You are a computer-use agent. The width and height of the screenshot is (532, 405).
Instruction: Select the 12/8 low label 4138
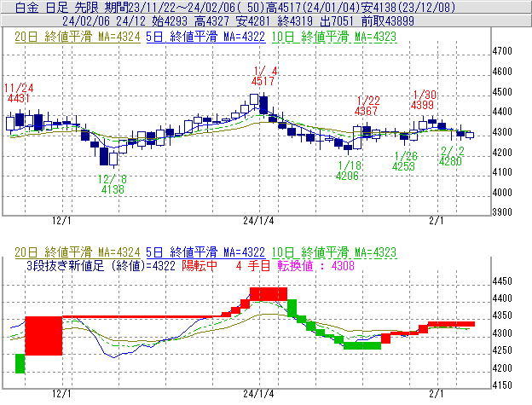[x=113, y=189]
